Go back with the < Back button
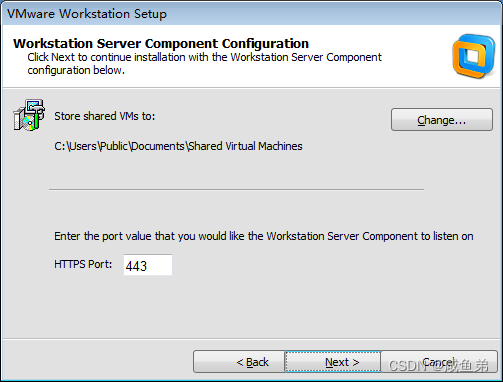The height and width of the screenshot is (382, 503). (x=239, y=362)
